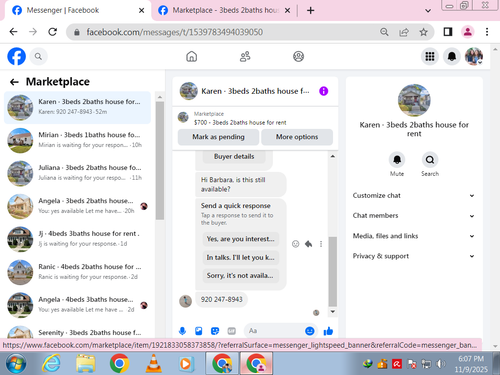
Task: Open VLC media player from taskbar
Action: pos(153,363)
